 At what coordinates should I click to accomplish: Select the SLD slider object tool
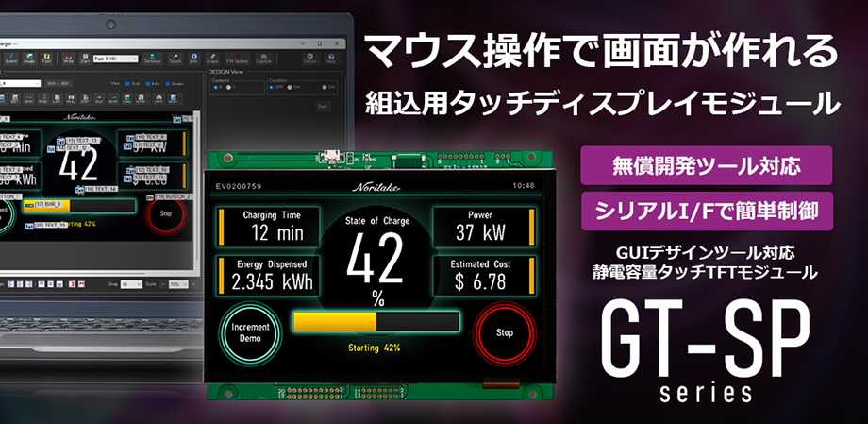point(99,98)
